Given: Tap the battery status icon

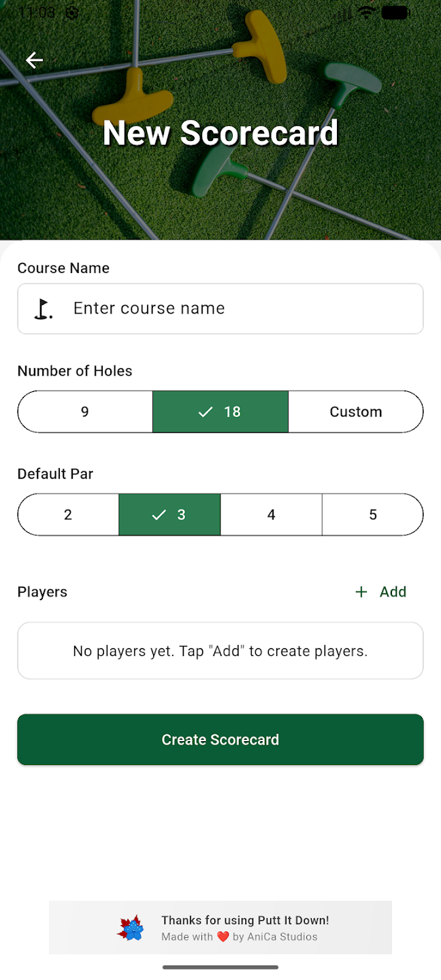Looking at the screenshot, I should pyautogui.click(x=395, y=12).
